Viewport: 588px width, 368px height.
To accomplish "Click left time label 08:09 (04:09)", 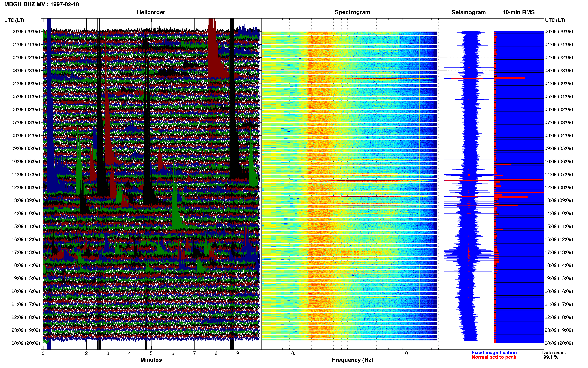I will (26, 135).
